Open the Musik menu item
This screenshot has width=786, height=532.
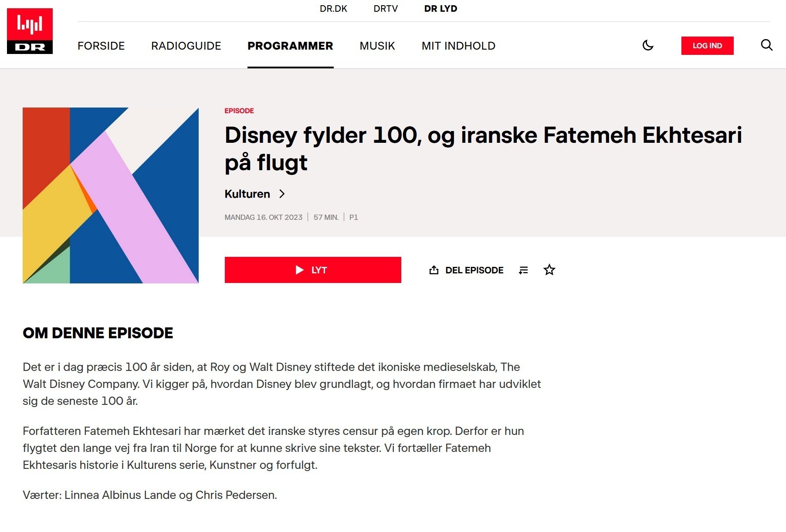[377, 46]
